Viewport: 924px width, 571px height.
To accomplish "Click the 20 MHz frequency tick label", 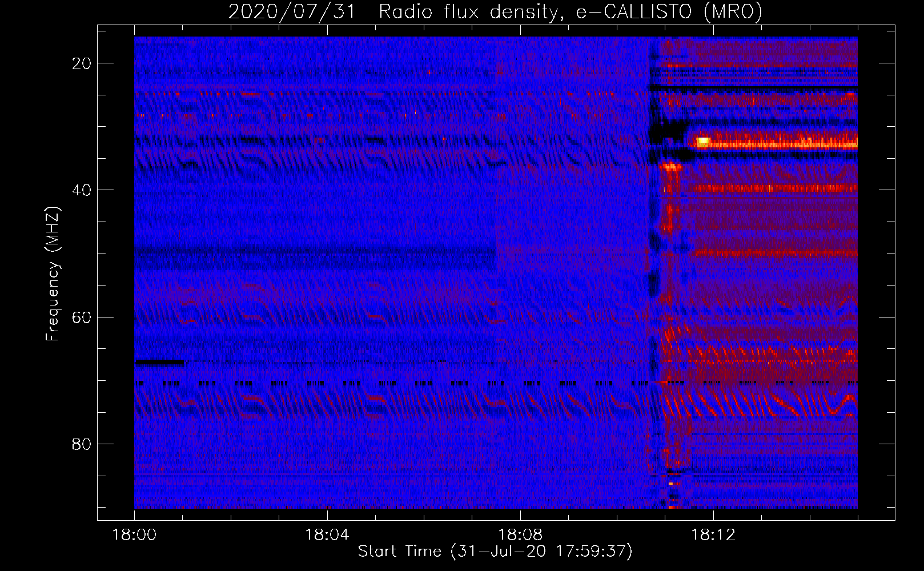I will click(82, 63).
